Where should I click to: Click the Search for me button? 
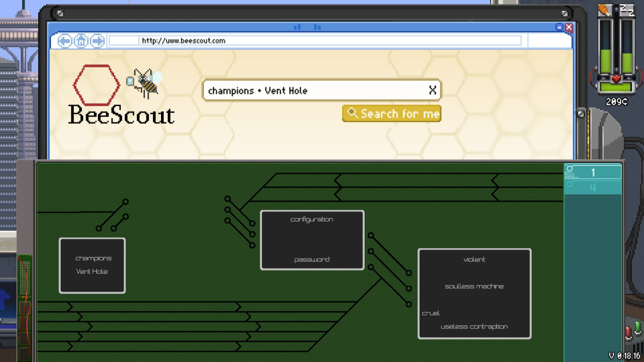click(x=392, y=114)
